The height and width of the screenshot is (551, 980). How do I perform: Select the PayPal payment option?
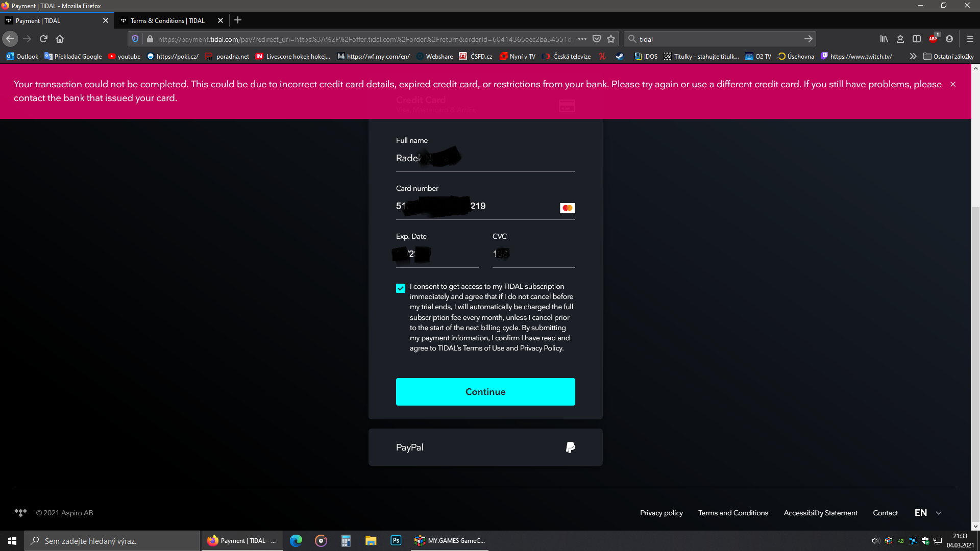[x=485, y=447]
